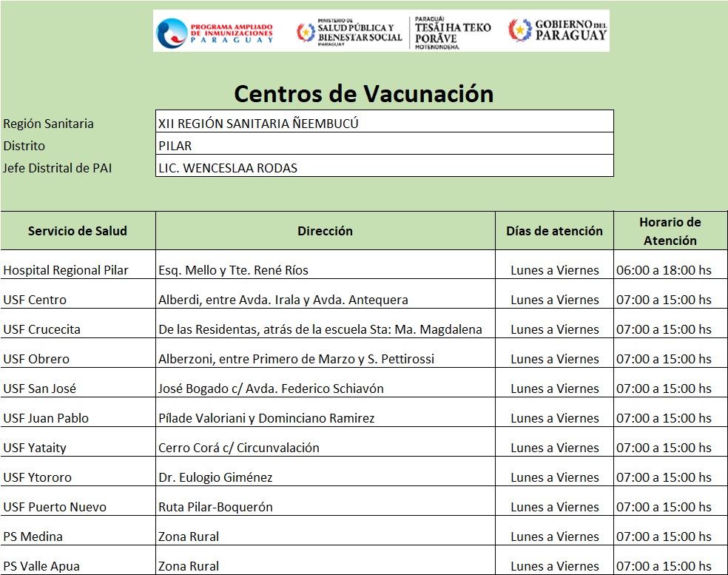Select the Ruta Pilar-Boquerón address cell
The width and height of the screenshot is (728, 575).
pyautogui.click(x=215, y=507)
